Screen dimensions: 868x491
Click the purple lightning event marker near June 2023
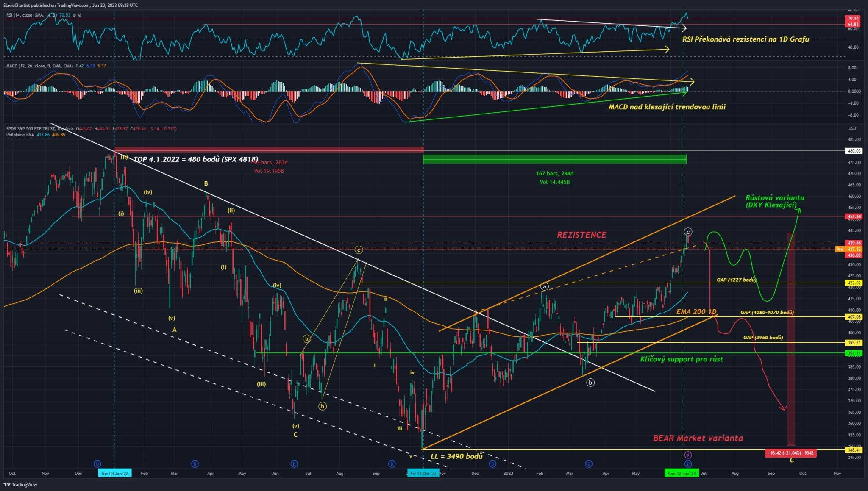tap(688, 455)
